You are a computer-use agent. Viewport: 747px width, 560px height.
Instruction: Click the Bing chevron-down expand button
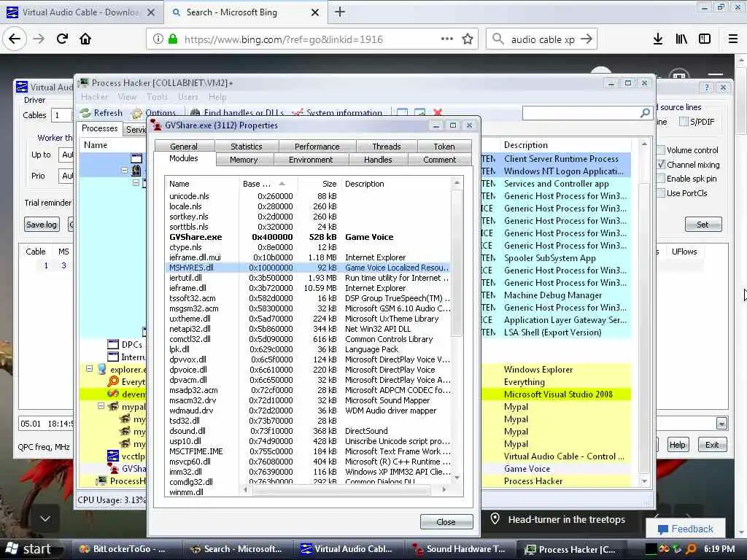click(45, 518)
